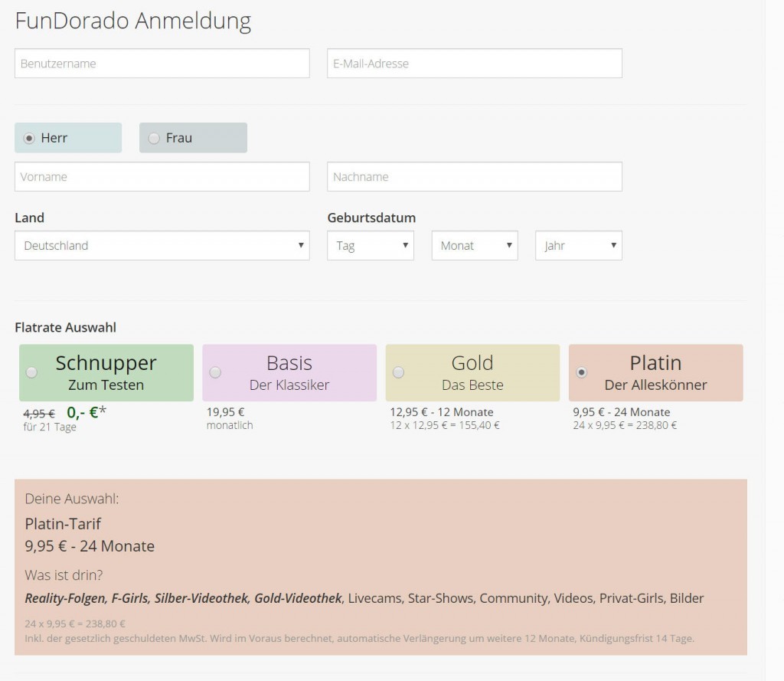
Task: Focus the E-Mail-Adresse text field
Action: tap(474, 64)
